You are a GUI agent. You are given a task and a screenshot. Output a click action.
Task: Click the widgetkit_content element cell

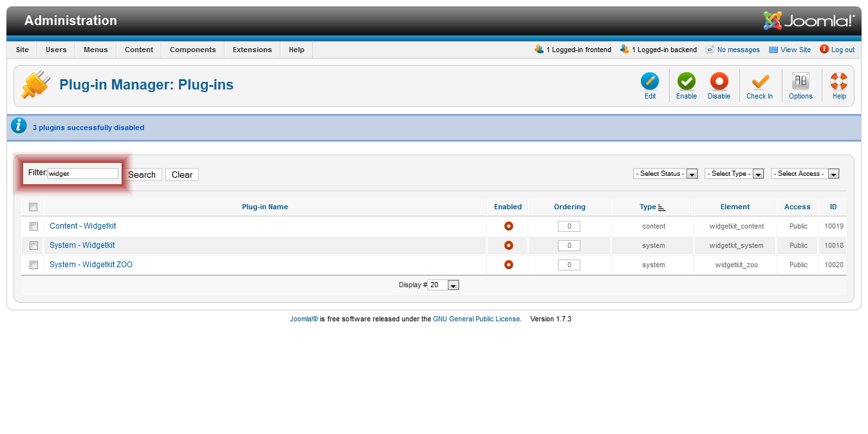point(737,226)
